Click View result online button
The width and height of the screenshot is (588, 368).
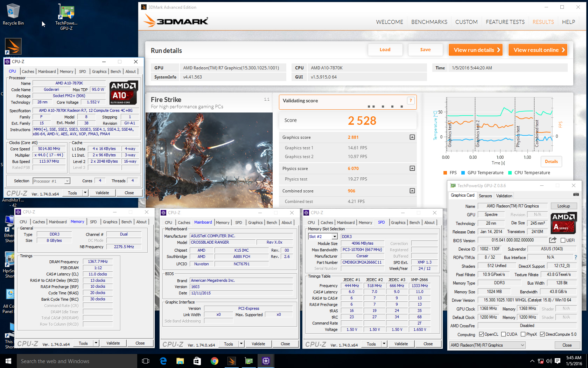point(538,50)
